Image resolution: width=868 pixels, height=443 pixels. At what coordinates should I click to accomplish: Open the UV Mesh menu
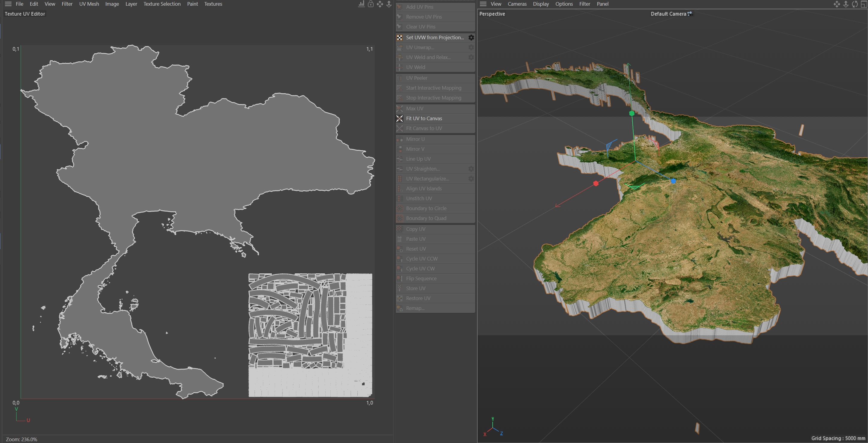coord(89,4)
